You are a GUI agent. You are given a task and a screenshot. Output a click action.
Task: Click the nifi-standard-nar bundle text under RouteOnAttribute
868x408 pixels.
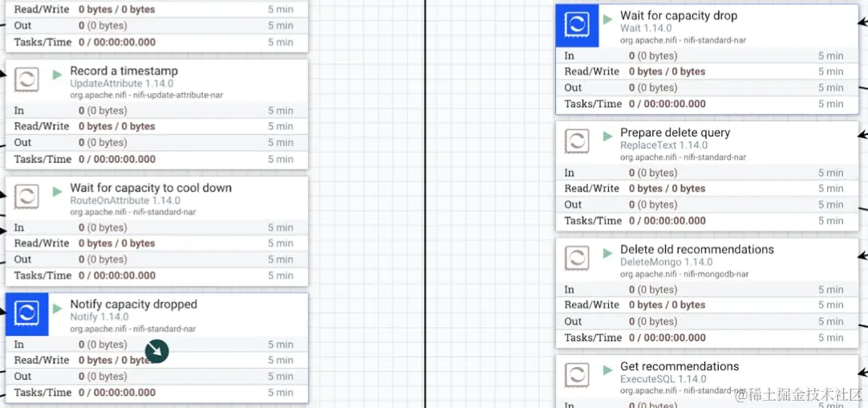point(133,212)
